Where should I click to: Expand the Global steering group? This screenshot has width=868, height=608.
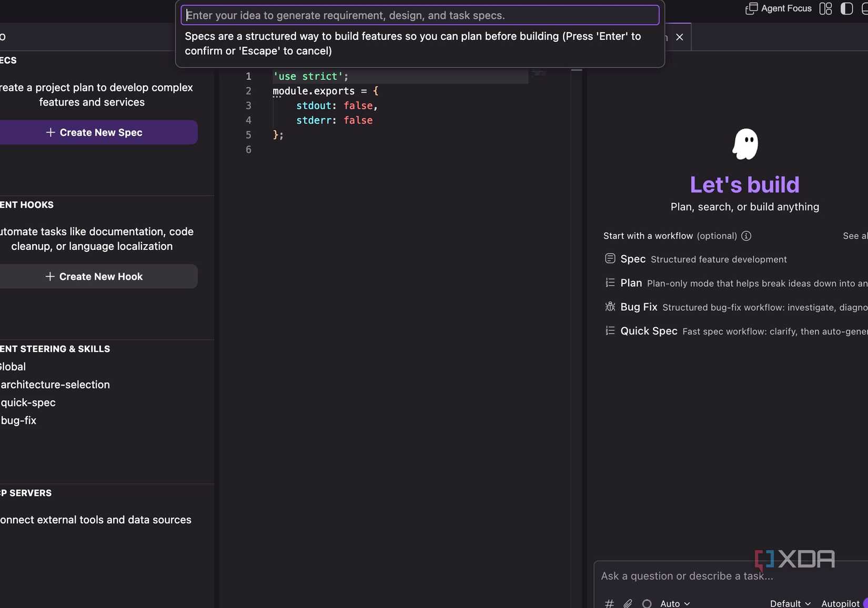[13, 367]
